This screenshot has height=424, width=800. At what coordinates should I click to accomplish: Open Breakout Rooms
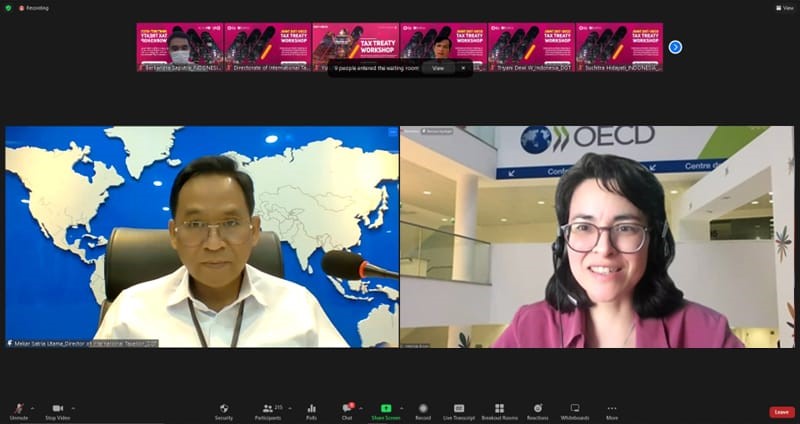pos(499,410)
